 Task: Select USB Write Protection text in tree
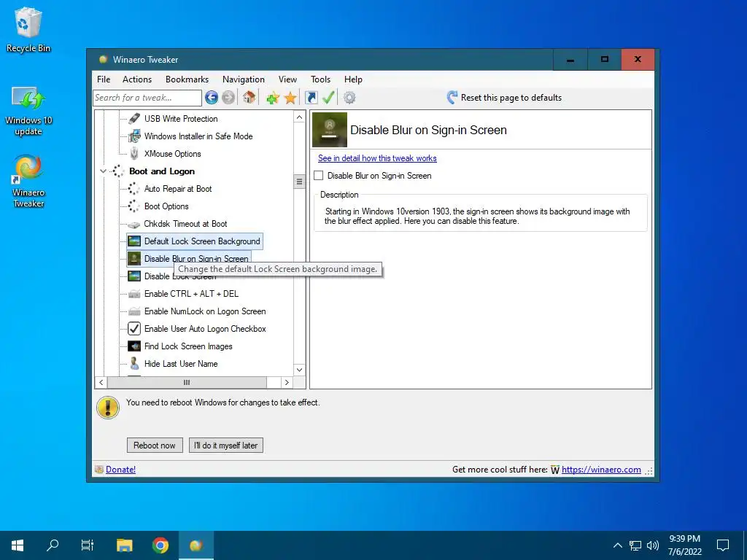click(181, 119)
